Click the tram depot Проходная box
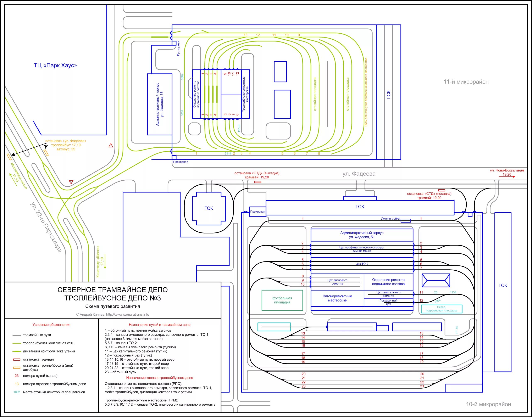The image size is (532, 417). [x=257, y=212]
